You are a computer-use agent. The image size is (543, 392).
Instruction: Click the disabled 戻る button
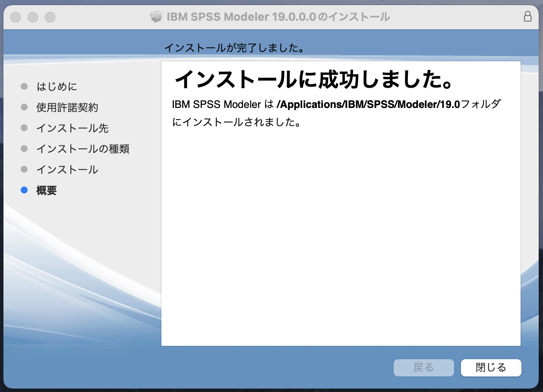423,368
